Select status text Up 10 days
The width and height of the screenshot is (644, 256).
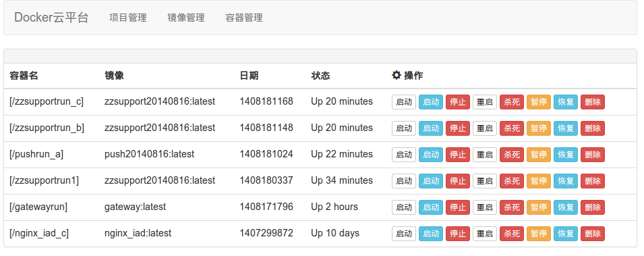coord(334,233)
